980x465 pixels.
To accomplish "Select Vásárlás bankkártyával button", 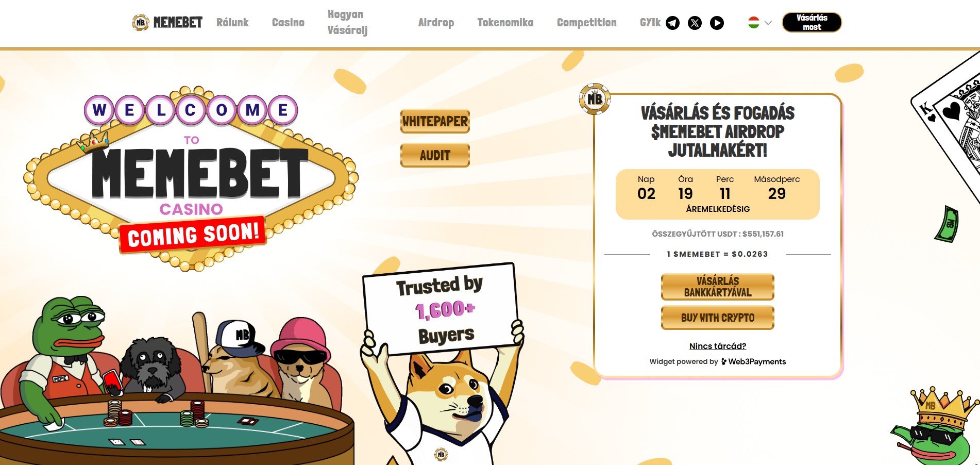I will tap(717, 287).
